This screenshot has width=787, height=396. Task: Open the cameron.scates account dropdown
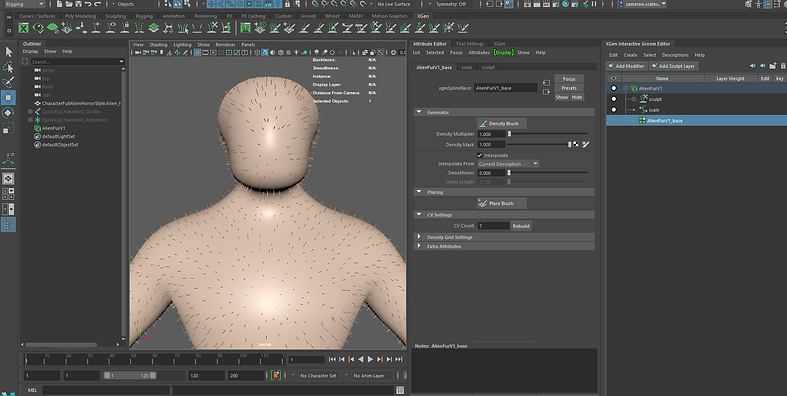coord(642,4)
